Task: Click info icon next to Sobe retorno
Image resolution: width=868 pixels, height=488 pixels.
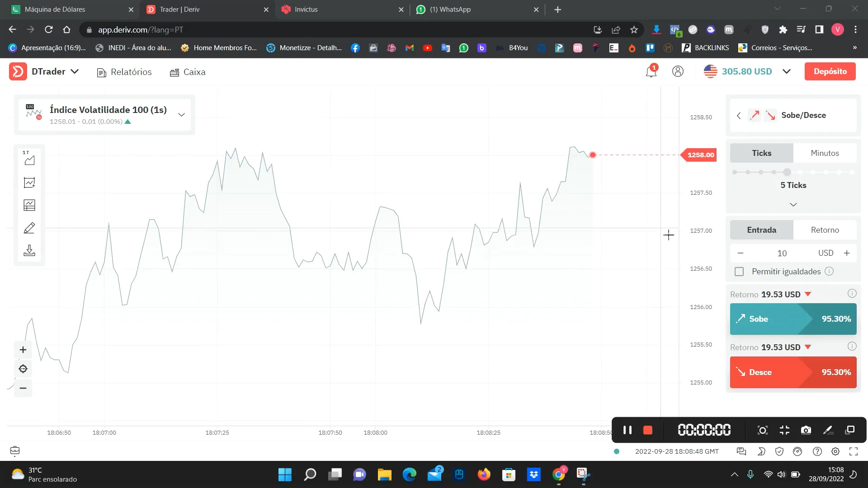Action: (852, 294)
